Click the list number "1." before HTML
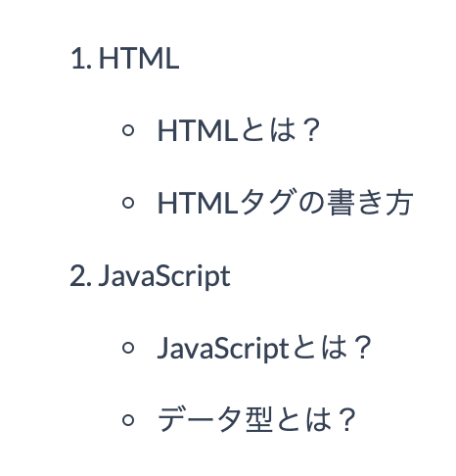The width and height of the screenshot is (456, 476). tap(81, 59)
